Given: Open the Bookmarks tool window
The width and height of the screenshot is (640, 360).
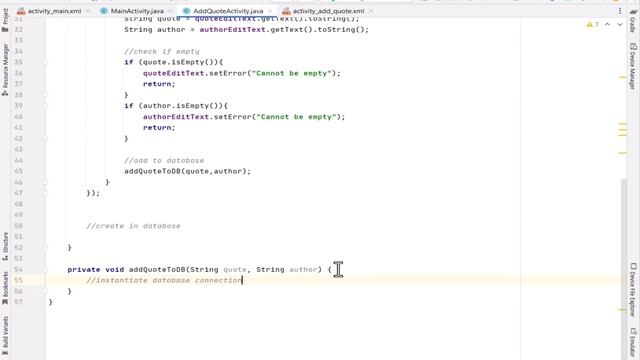Looking at the screenshot, I should [x=5, y=288].
